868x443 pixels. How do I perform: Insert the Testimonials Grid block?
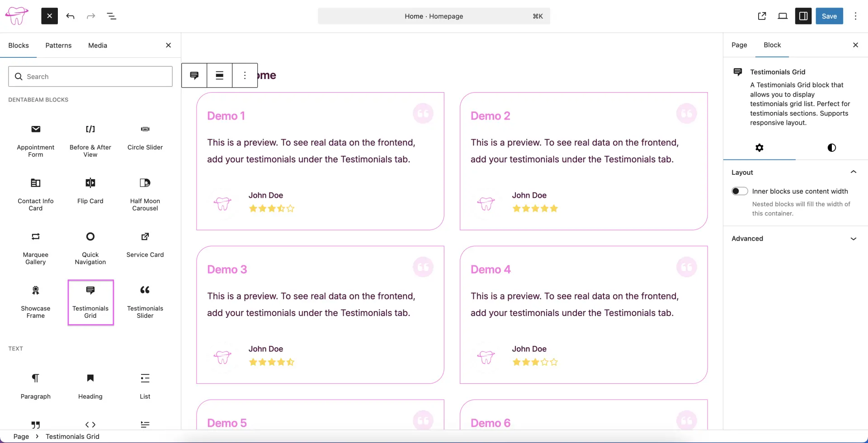(90, 302)
